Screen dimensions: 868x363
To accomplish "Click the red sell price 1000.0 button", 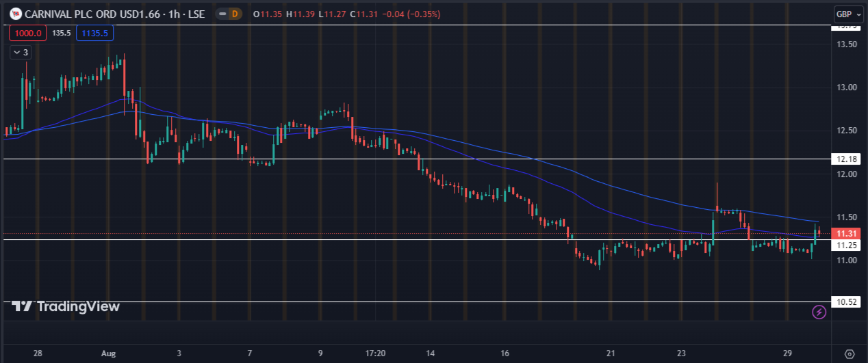I will click(x=27, y=33).
